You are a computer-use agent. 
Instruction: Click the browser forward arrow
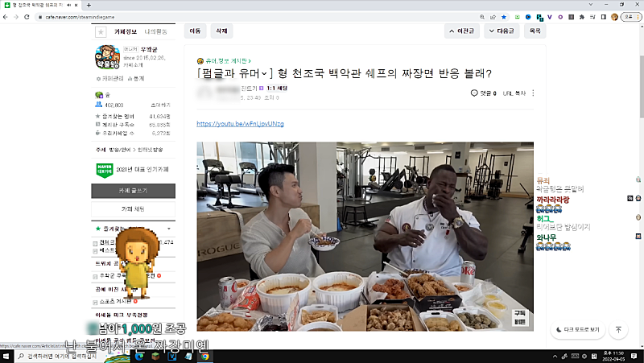(16, 17)
